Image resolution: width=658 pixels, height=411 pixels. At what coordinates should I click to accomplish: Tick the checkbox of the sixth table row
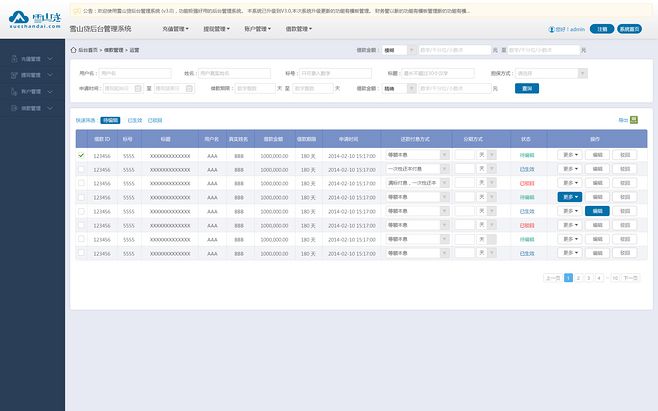point(81,225)
